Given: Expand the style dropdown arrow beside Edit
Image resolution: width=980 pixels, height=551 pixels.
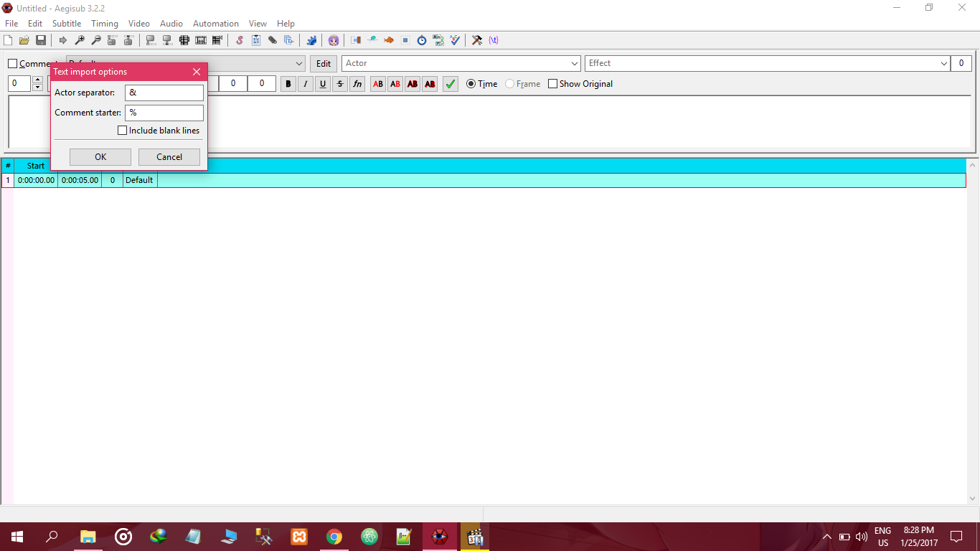Looking at the screenshot, I should click(299, 63).
